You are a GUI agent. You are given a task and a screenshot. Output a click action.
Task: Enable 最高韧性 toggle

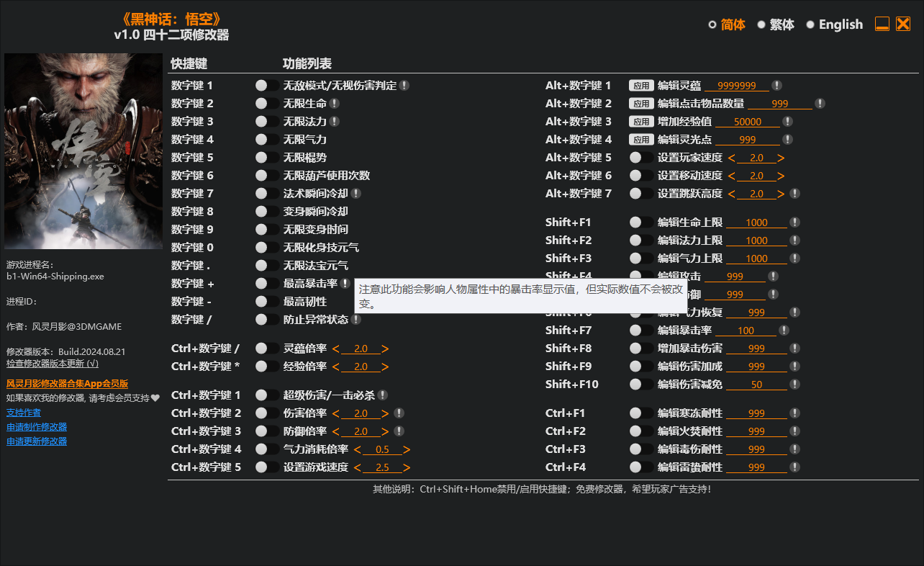point(267,302)
